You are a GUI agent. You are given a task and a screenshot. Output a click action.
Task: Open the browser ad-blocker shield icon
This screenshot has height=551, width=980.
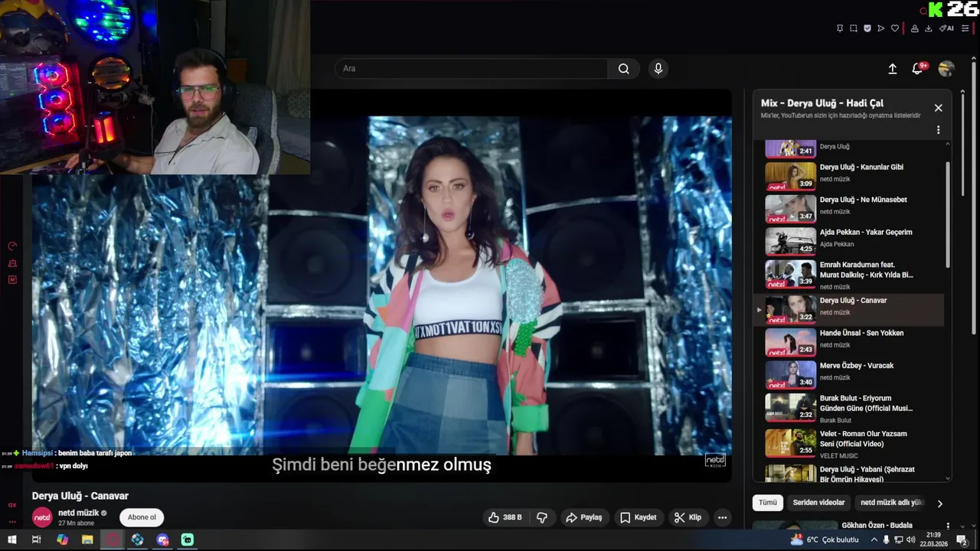867,28
